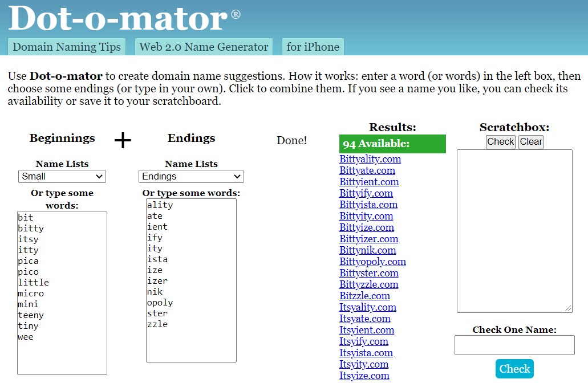
Task: Open the Bitzzle.com result link
Action: (364, 296)
